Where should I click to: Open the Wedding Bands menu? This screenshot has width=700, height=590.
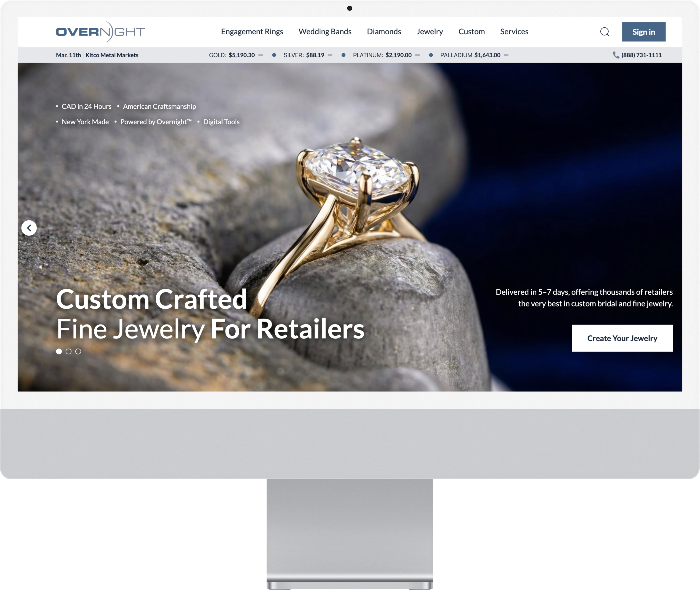coord(325,31)
